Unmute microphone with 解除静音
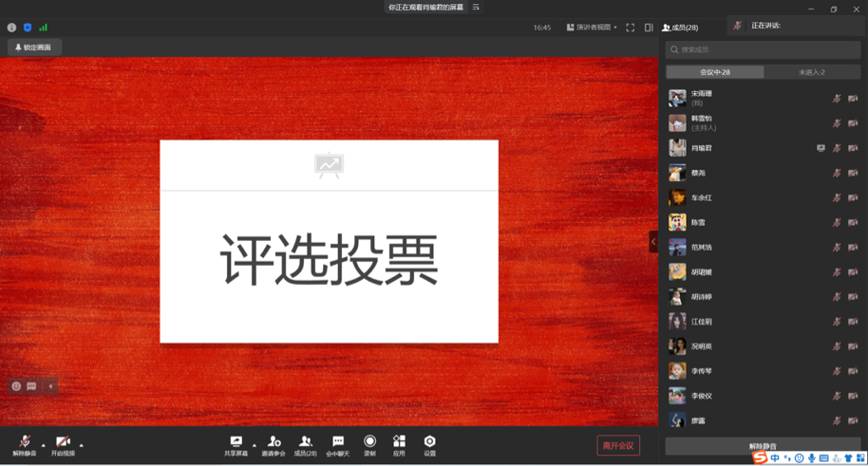The height and width of the screenshot is (466, 868). [x=24, y=445]
